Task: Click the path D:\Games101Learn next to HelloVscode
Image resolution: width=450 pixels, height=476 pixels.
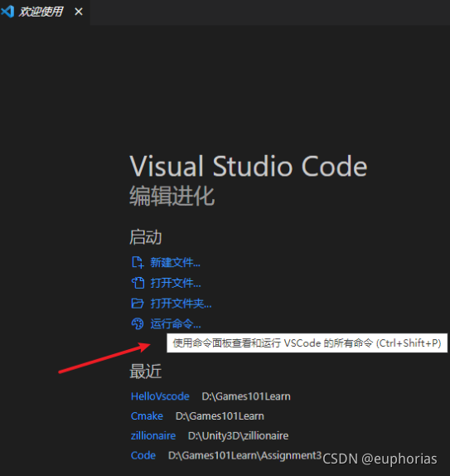Action: tap(246, 396)
